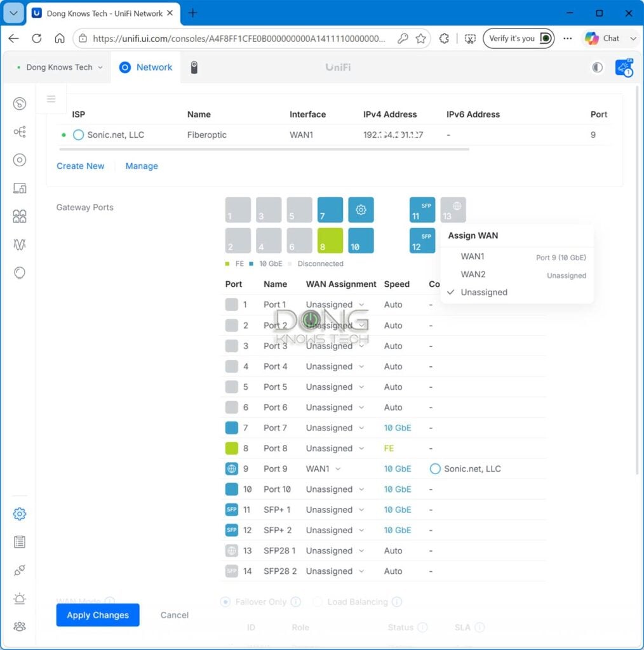Image resolution: width=644 pixels, height=650 pixels.
Task: Open the Topology sidebar icon
Action: coord(20,132)
